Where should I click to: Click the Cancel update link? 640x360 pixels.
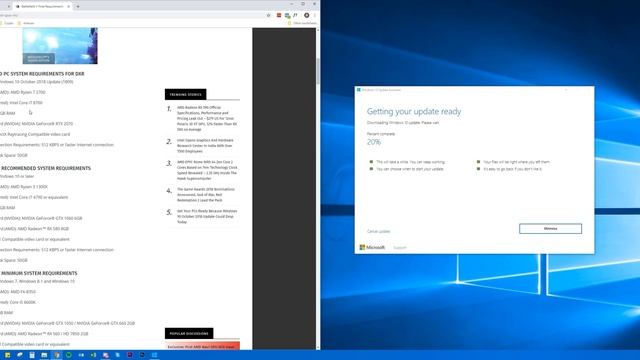click(x=378, y=231)
